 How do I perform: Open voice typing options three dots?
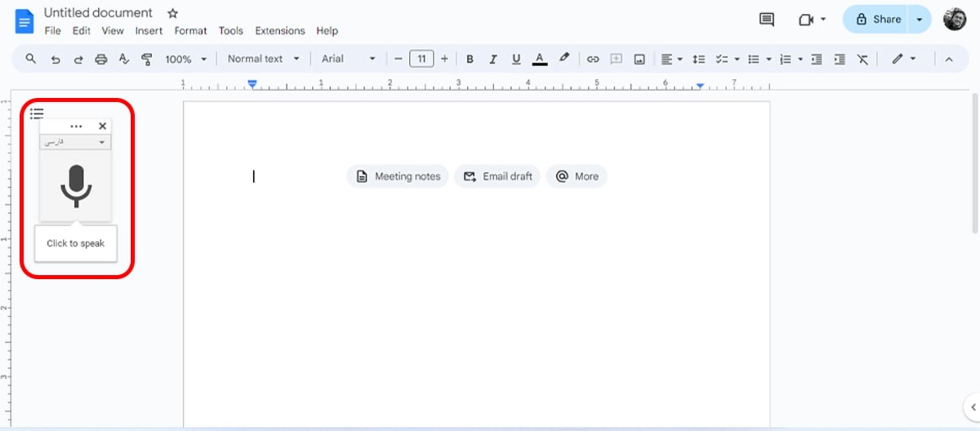point(76,126)
